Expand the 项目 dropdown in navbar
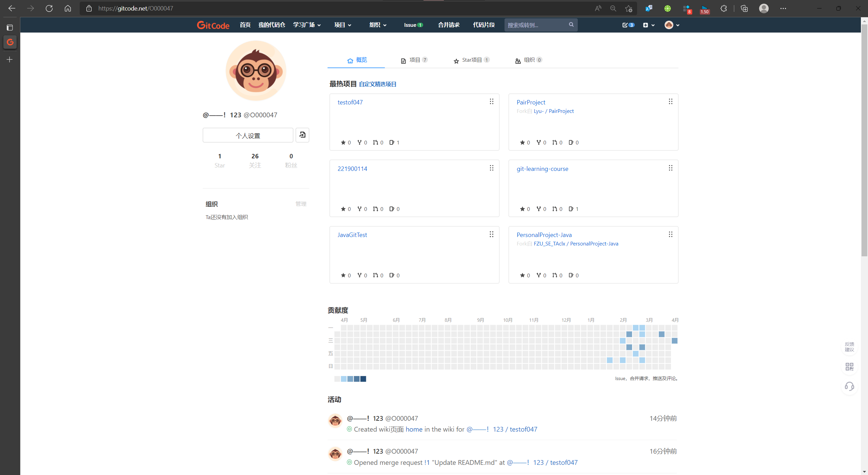 [342, 25]
